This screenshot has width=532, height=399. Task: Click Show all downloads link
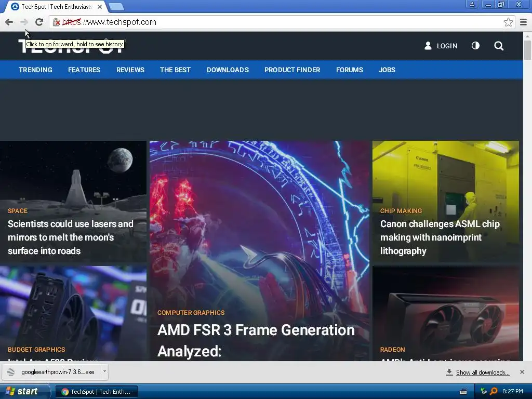tap(483, 373)
